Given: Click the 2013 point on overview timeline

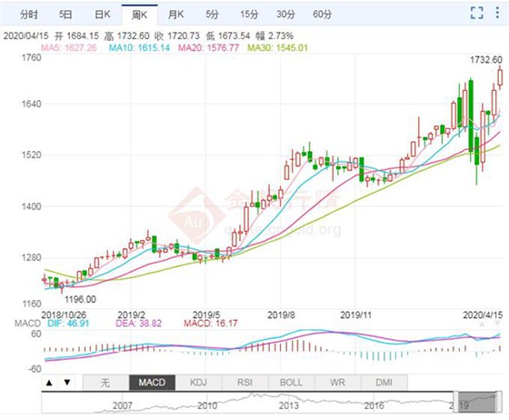Looking at the screenshot, I should coord(289,405).
